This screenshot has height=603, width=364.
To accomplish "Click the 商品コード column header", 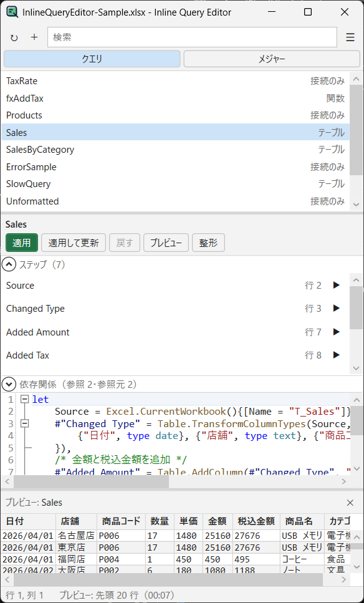I will [x=121, y=521].
